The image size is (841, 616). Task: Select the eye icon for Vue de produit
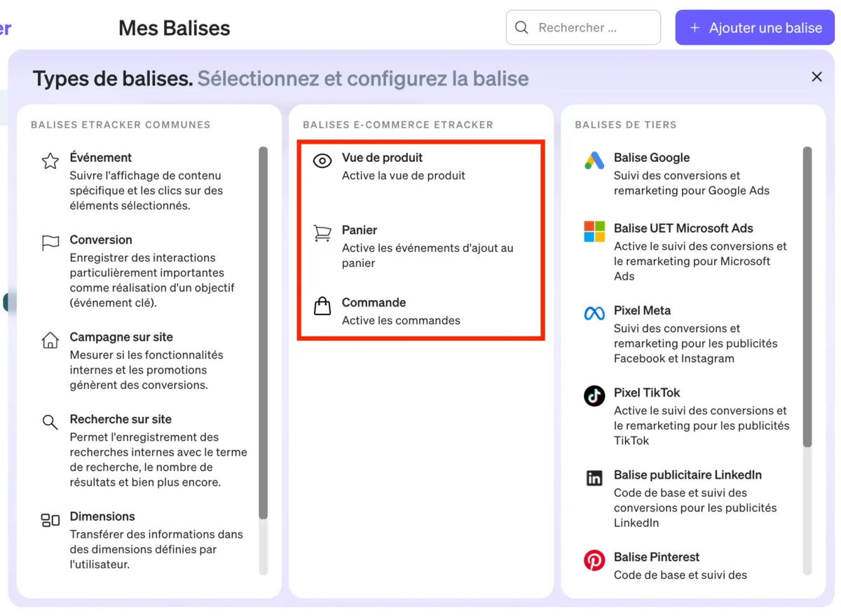(322, 161)
